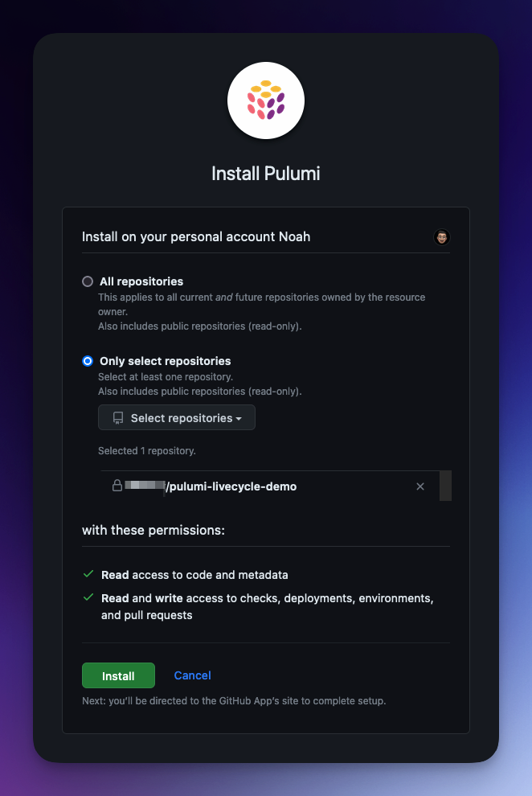Image resolution: width=532 pixels, height=796 pixels.
Task: Click the Pulumi logo icon
Action: pos(266,100)
